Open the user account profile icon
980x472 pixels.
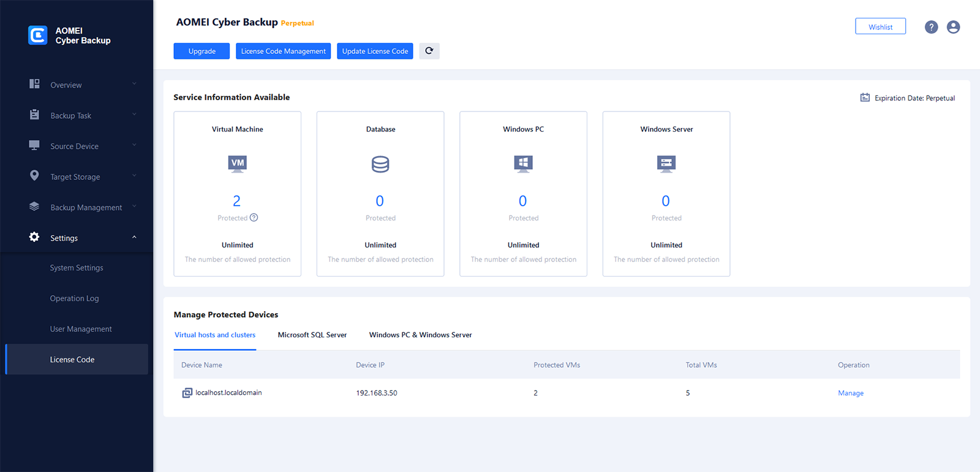click(x=953, y=27)
